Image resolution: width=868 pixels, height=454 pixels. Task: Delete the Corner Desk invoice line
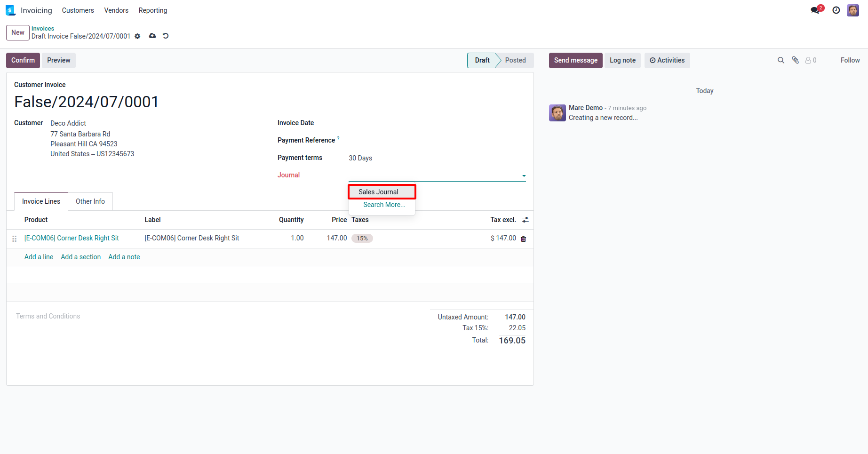click(523, 239)
